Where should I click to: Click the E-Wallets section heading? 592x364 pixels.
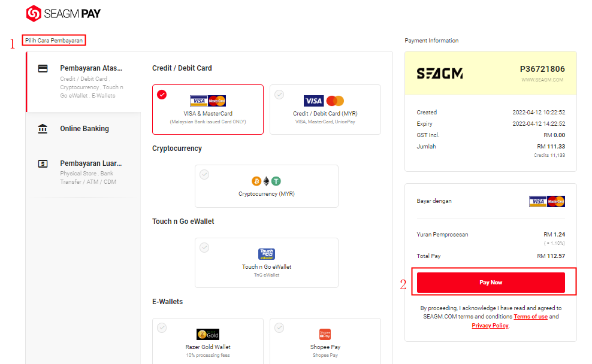click(x=167, y=302)
